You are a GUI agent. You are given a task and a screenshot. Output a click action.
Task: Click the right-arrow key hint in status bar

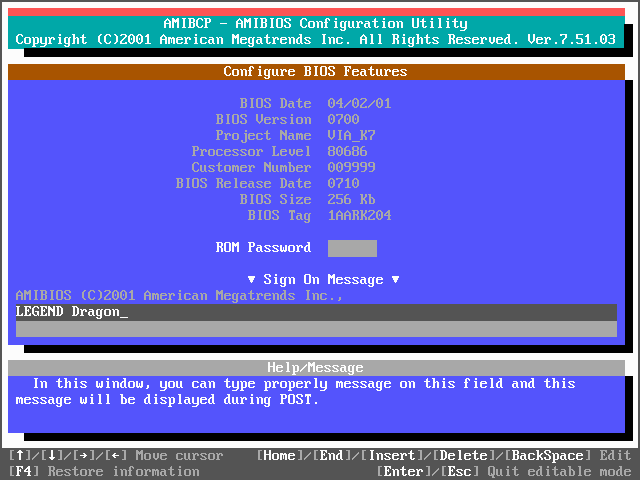(84, 456)
